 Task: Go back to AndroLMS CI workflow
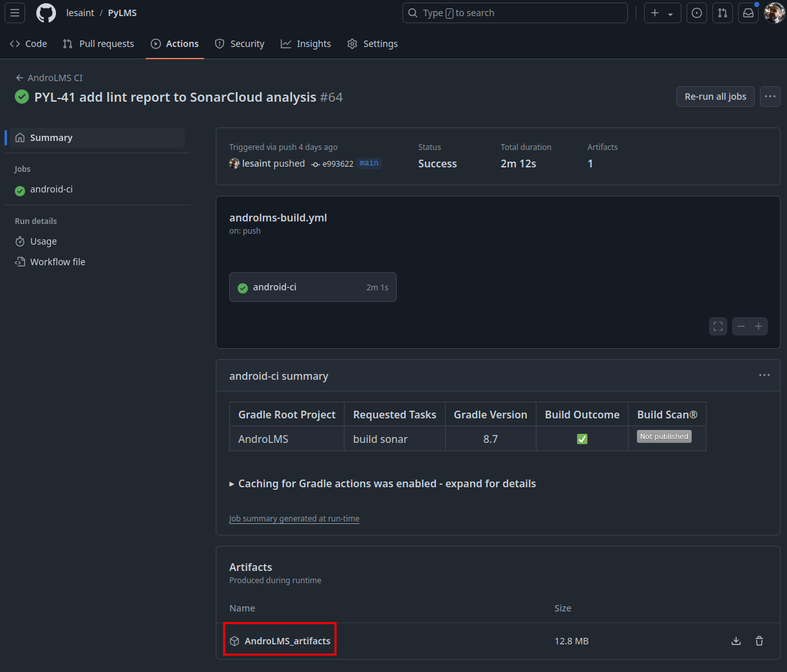point(49,78)
